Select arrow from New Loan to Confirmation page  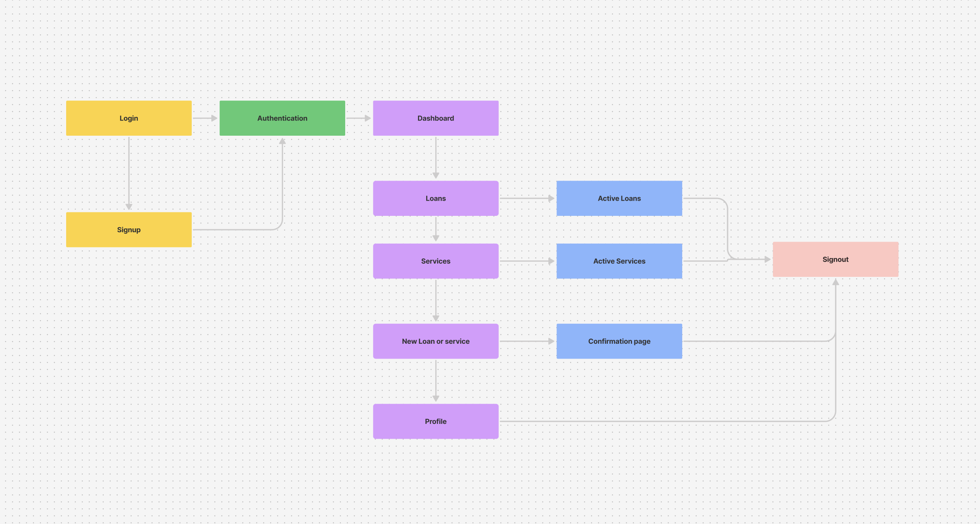526,341
